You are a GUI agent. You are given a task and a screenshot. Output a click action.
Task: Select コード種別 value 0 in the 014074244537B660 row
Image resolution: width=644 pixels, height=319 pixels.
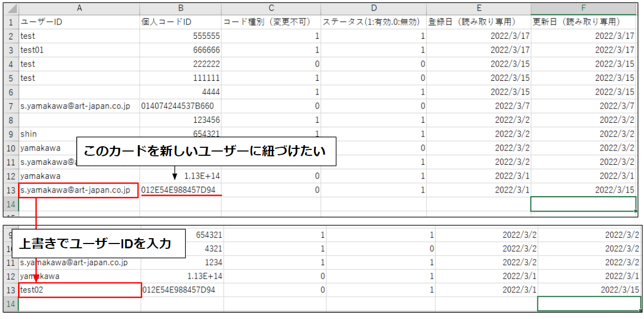point(271,106)
